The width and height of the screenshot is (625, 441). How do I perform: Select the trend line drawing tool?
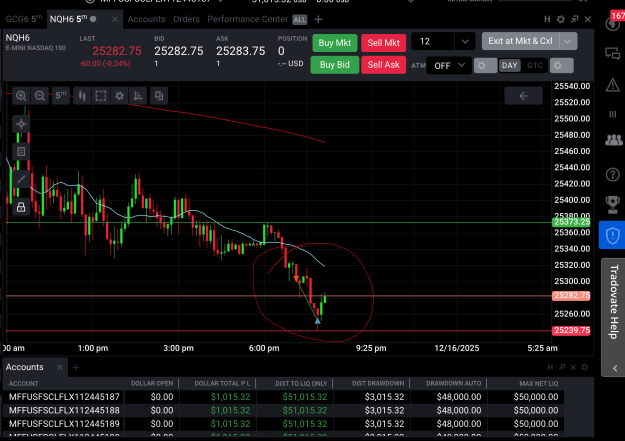pyautogui.click(x=21, y=179)
